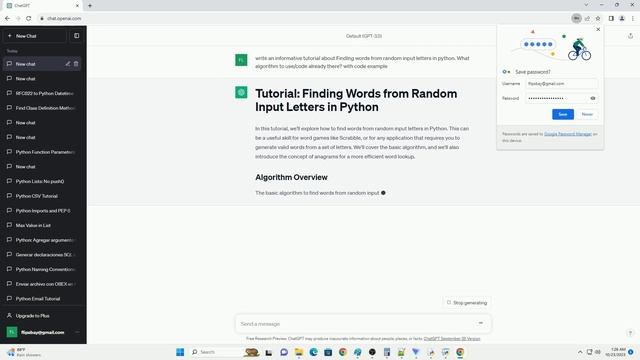
Task: Reload the page with the refresh icon
Action: click(x=29, y=18)
